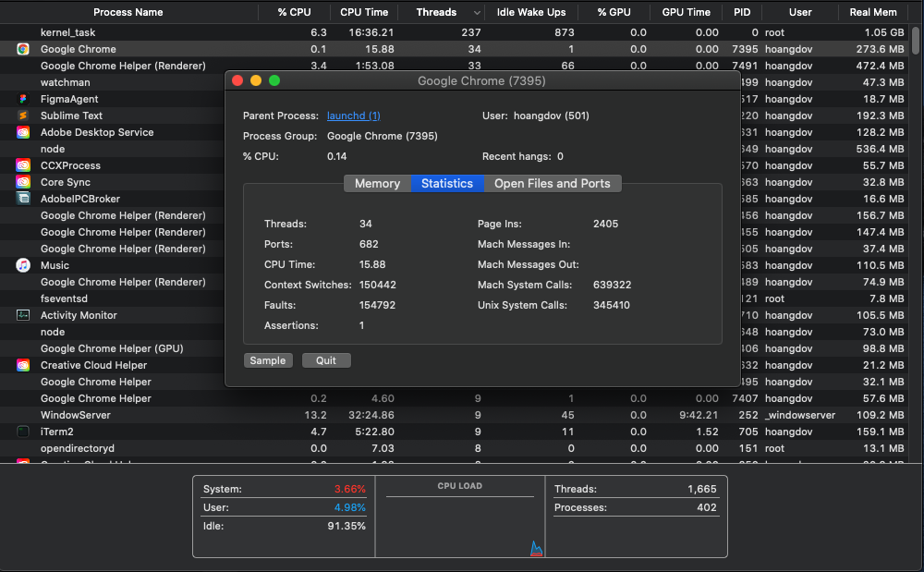This screenshot has width=924, height=572.
Task: Select the Sublime Text process name
Action: [71, 116]
